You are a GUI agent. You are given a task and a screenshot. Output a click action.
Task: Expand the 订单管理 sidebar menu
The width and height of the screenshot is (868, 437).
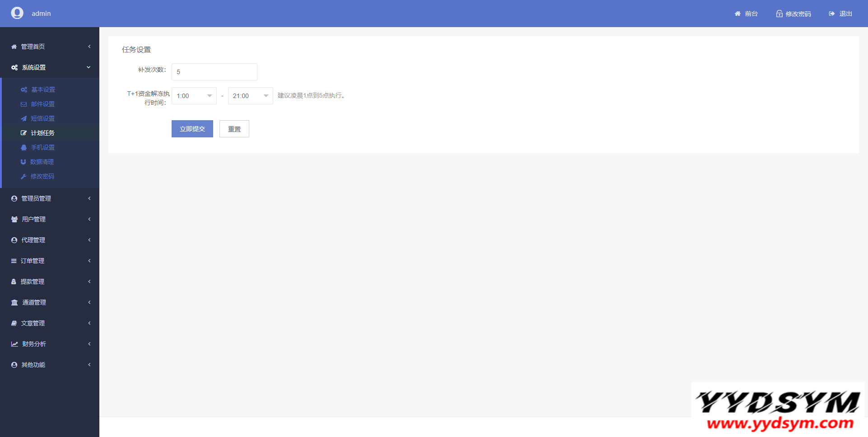pos(50,261)
